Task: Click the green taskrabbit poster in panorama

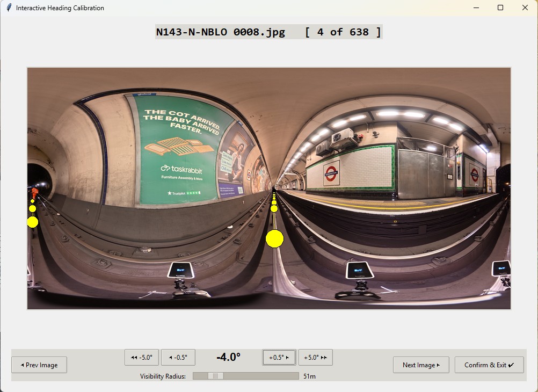Action: coord(178,151)
